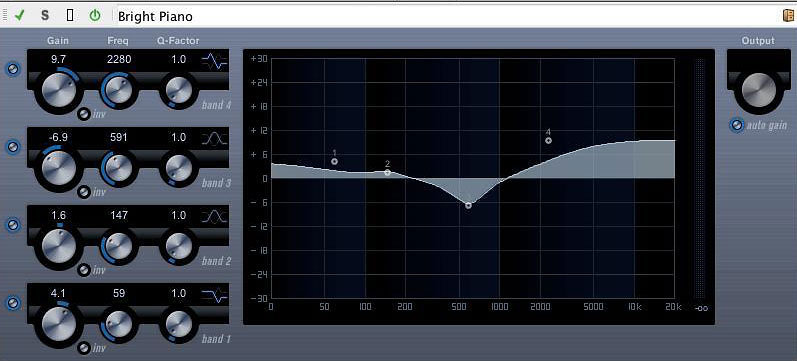
Task: Click band 3 frequency value 591
Action: coord(119,137)
